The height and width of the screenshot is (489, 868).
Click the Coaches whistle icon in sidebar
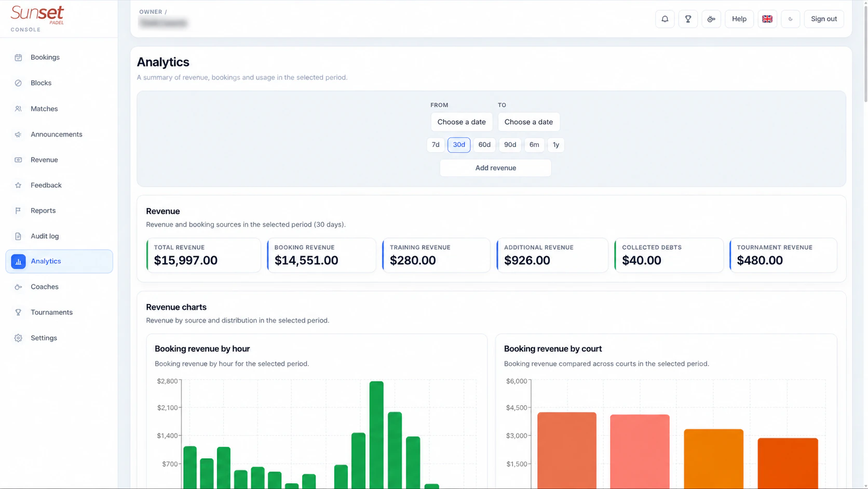point(18,287)
